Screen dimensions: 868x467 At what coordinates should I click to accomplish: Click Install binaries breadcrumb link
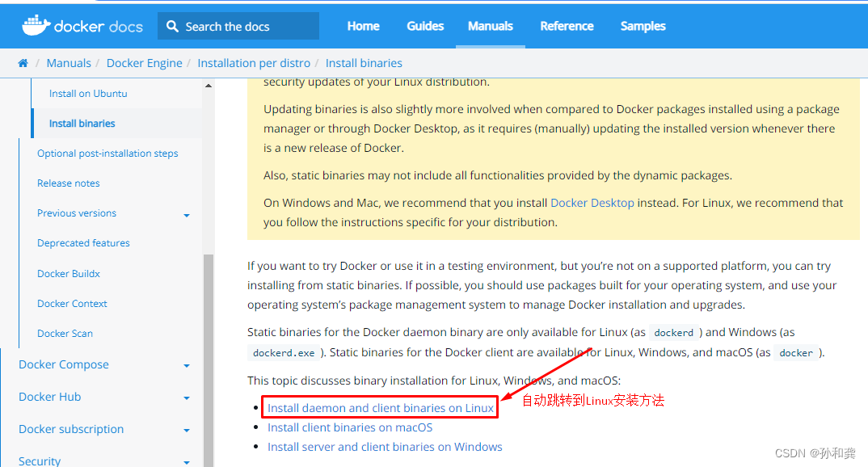pos(364,63)
